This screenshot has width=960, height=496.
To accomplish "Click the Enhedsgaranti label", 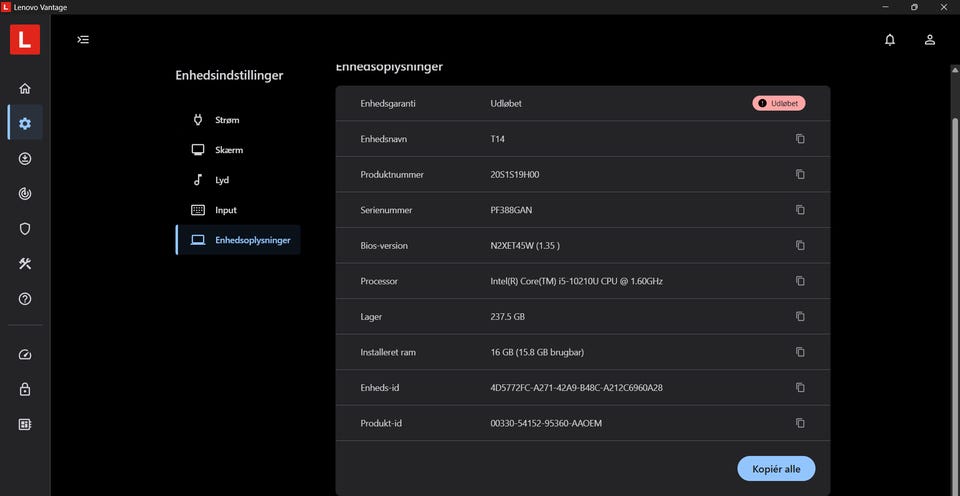I will click(x=388, y=103).
